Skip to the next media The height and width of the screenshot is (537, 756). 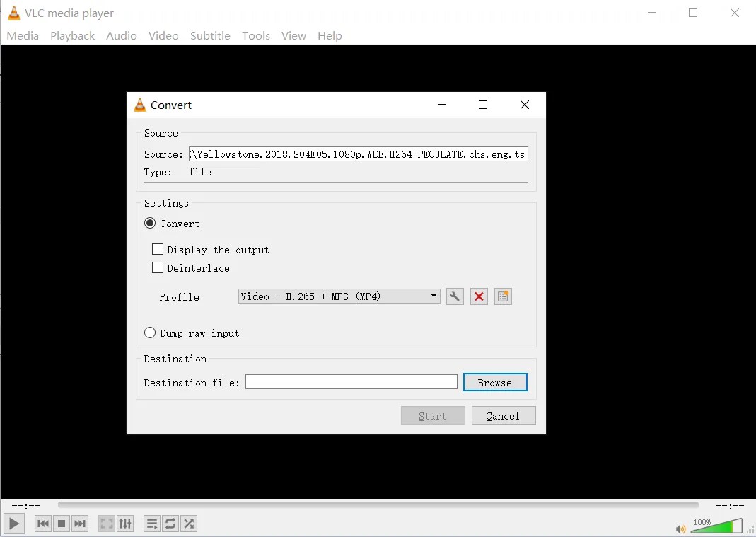click(80, 524)
